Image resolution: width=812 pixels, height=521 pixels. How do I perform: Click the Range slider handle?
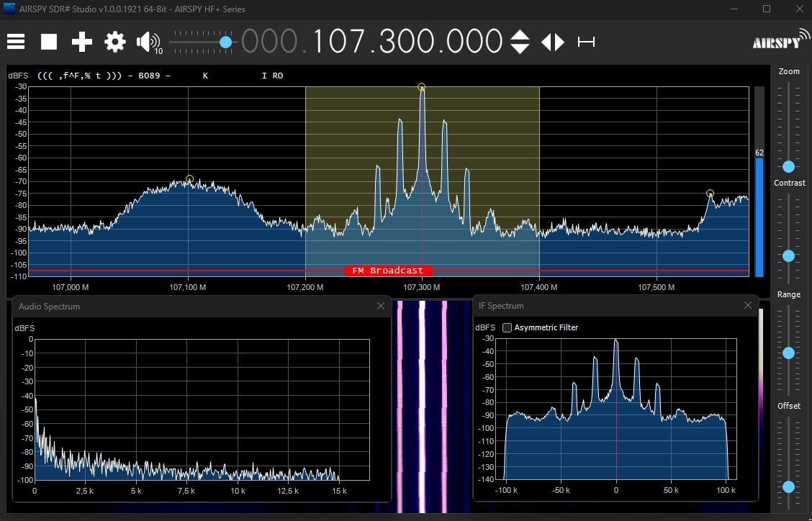click(x=789, y=353)
